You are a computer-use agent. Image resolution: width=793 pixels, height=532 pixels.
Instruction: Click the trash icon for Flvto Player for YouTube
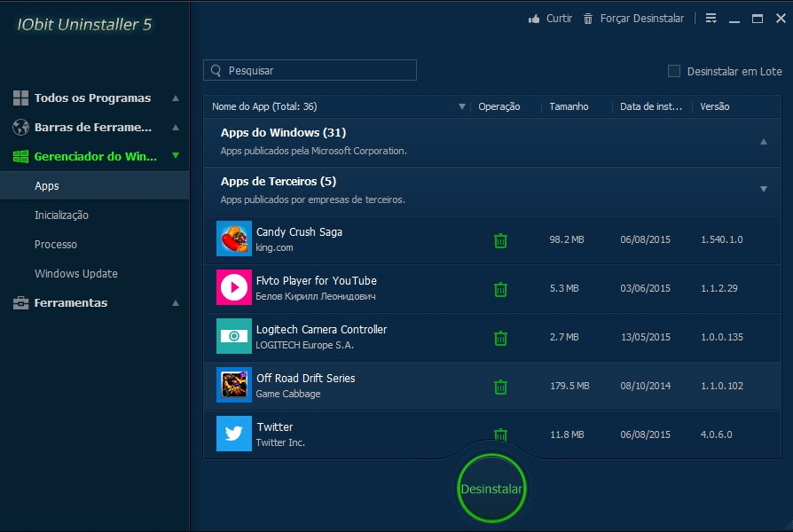(500, 289)
